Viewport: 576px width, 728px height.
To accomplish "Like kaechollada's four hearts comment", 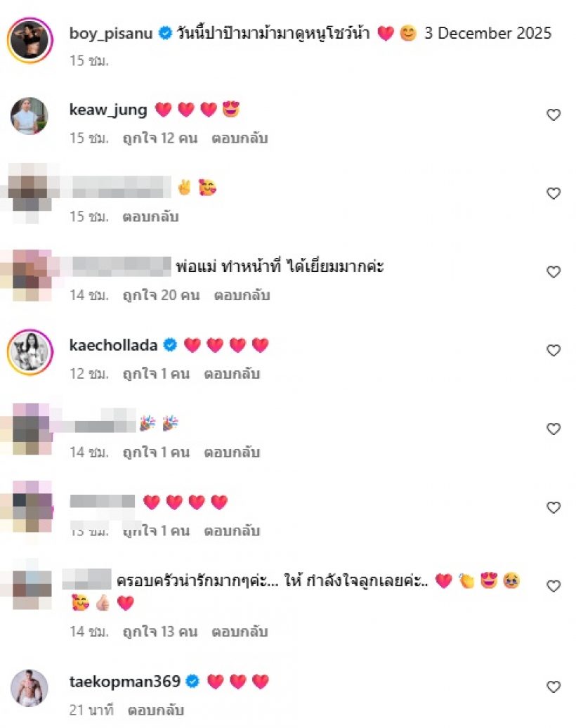I will [x=554, y=350].
